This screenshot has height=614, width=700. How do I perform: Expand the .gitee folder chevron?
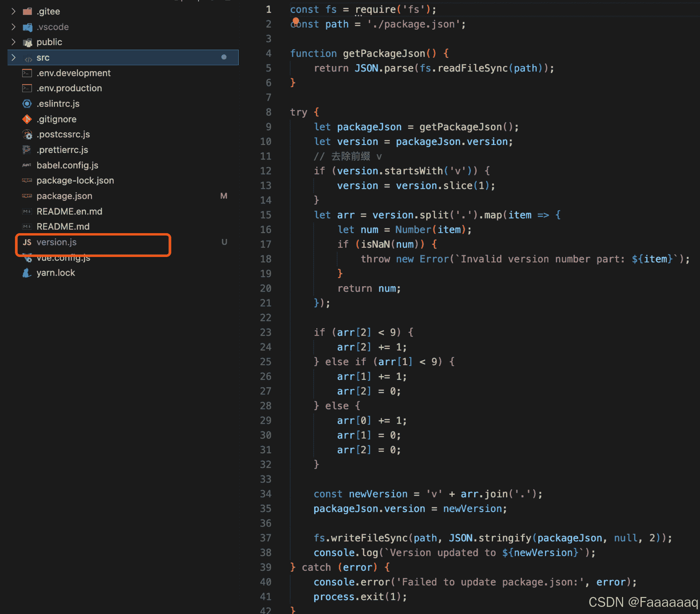[13, 12]
